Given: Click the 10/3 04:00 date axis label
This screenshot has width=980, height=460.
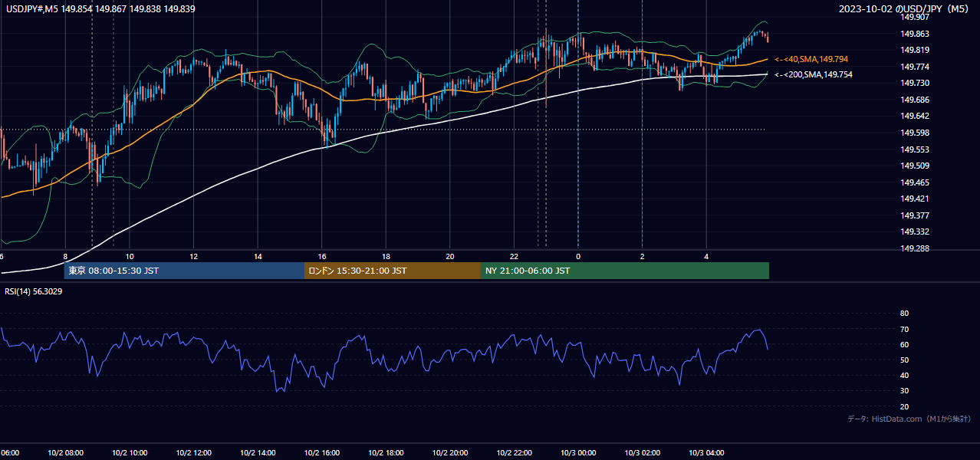Looking at the screenshot, I should tap(706, 452).
